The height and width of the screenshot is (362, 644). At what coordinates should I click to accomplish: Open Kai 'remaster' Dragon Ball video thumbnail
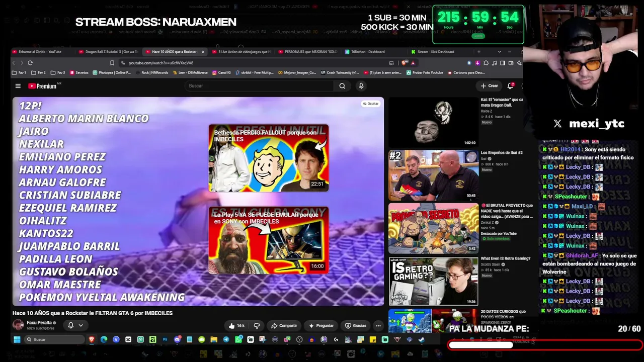433,121
